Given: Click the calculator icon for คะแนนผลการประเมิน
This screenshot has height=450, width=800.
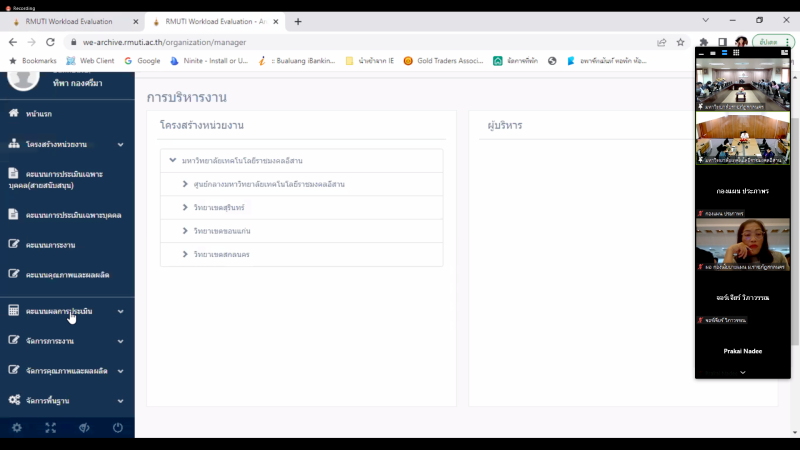Looking at the screenshot, I should click(14, 311).
